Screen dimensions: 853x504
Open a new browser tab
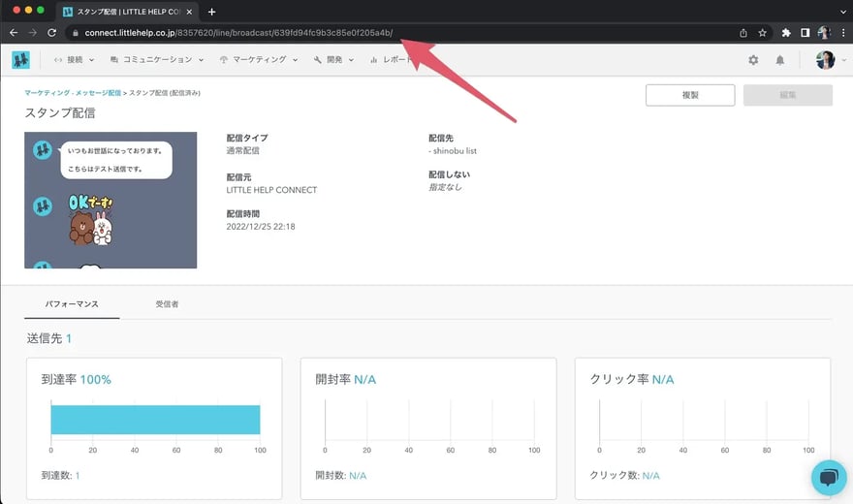pos(212,11)
